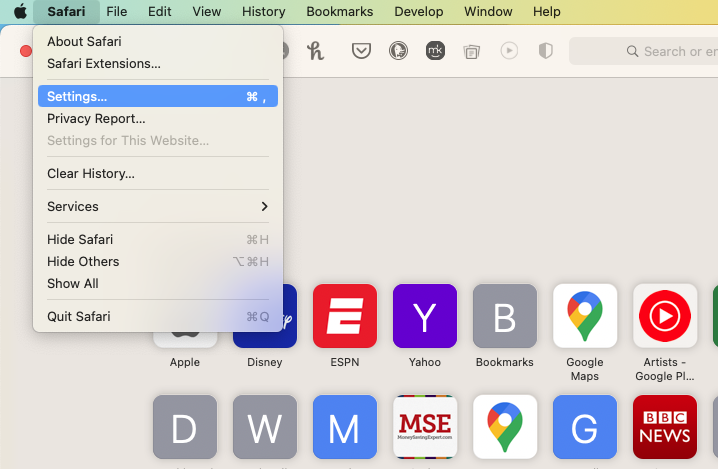
Task: Open the Yahoo favorite
Action: [425, 316]
